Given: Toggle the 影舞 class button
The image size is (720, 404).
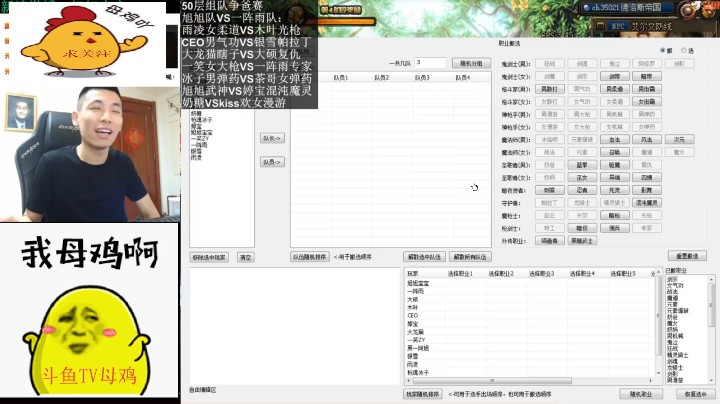Looking at the screenshot, I should (647, 190).
